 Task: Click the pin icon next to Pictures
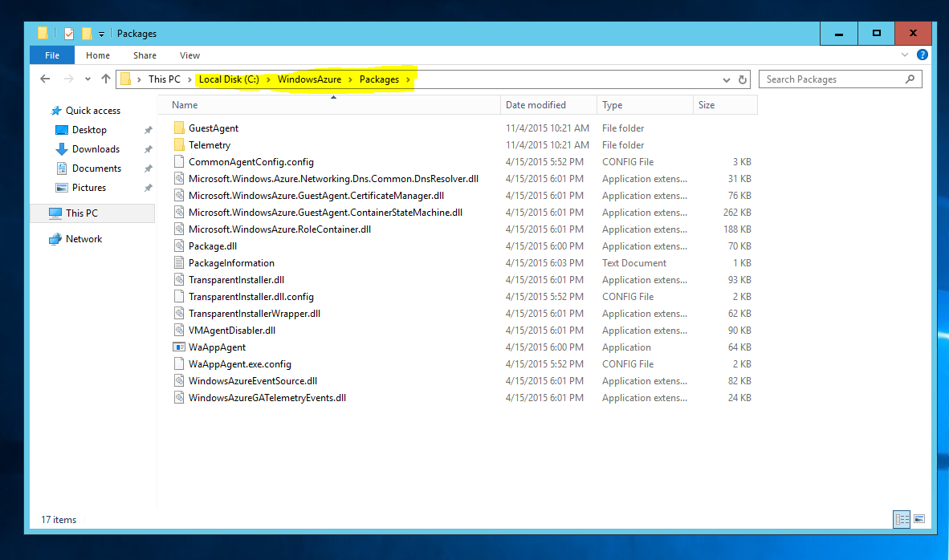click(149, 188)
